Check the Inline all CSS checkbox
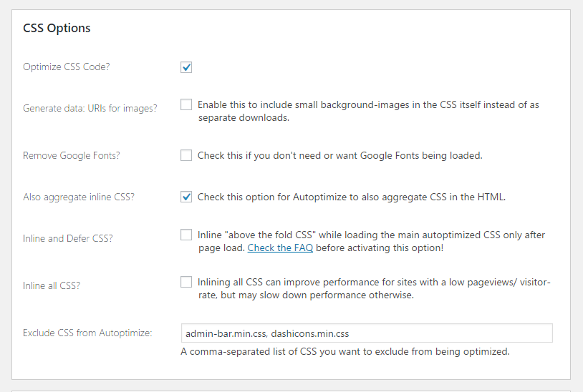The height and width of the screenshot is (392, 583). pos(186,283)
